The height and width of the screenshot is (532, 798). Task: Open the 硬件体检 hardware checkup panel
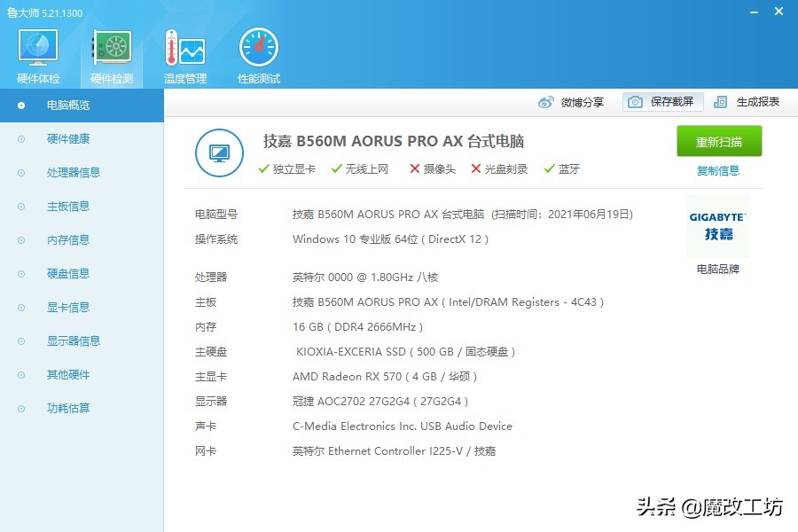pyautogui.click(x=36, y=53)
